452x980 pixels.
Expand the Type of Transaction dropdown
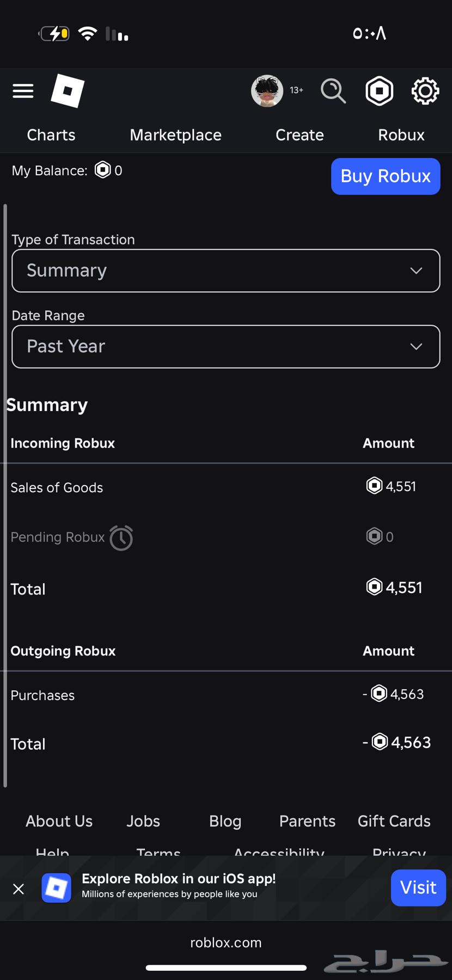point(225,271)
